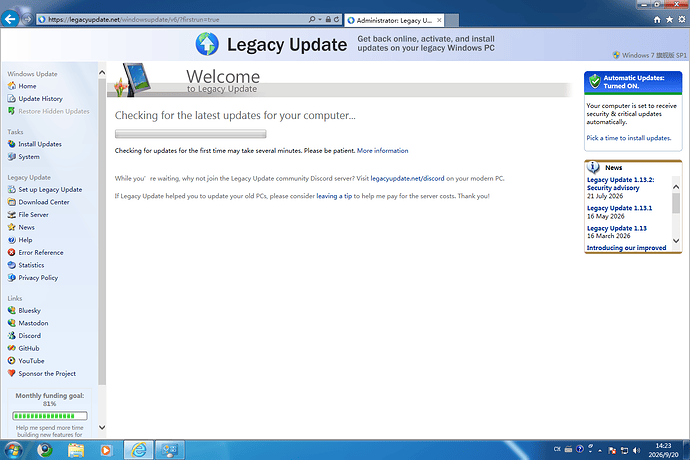690x460 pixels.
Task: Click the Legacy Update globe logo
Action: click(x=207, y=44)
